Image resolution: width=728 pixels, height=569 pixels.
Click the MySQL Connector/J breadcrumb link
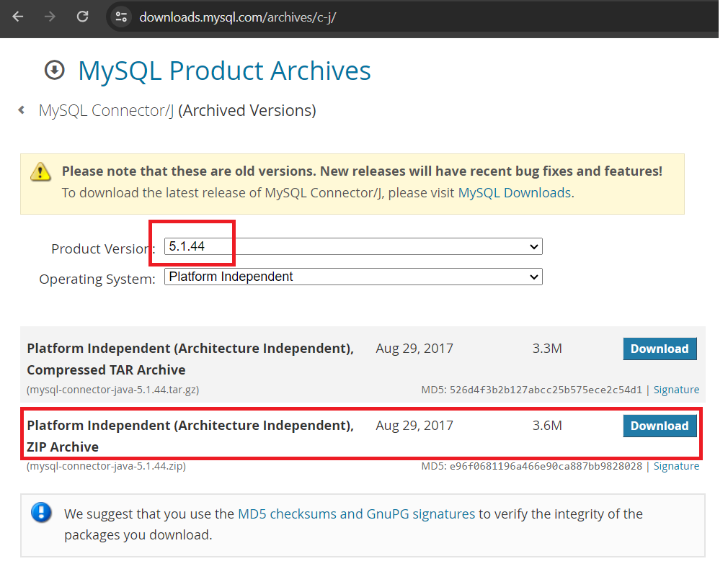(106, 110)
